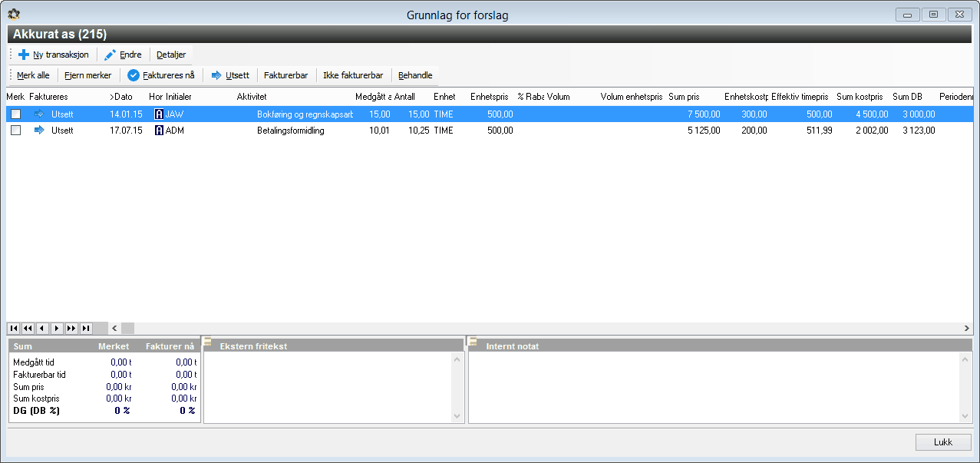Click the Behandle button
This screenshot has height=463, width=980.
(x=415, y=75)
